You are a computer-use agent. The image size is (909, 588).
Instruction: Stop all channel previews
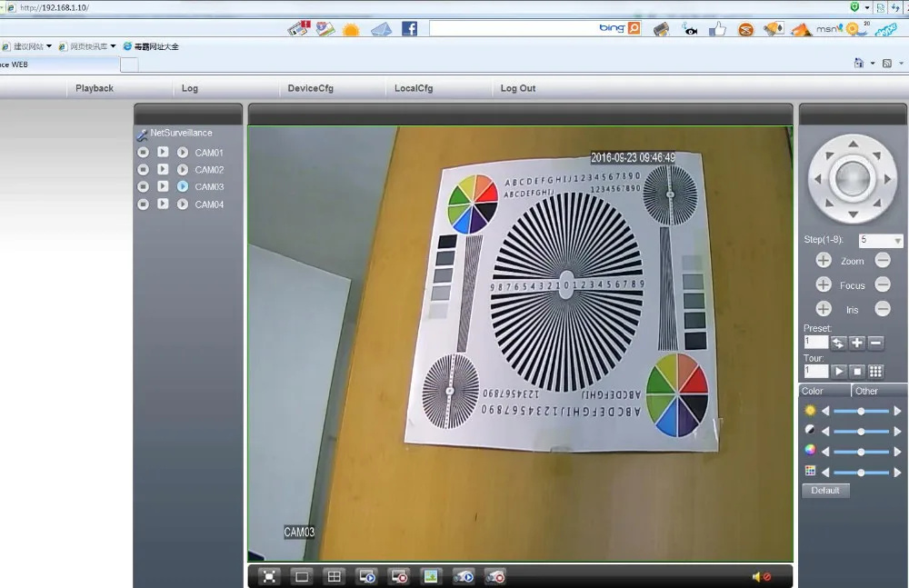[399, 576]
